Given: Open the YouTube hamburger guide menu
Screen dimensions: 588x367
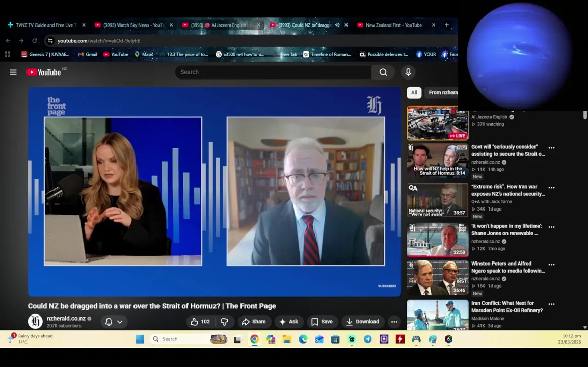Looking at the screenshot, I should tap(13, 72).
